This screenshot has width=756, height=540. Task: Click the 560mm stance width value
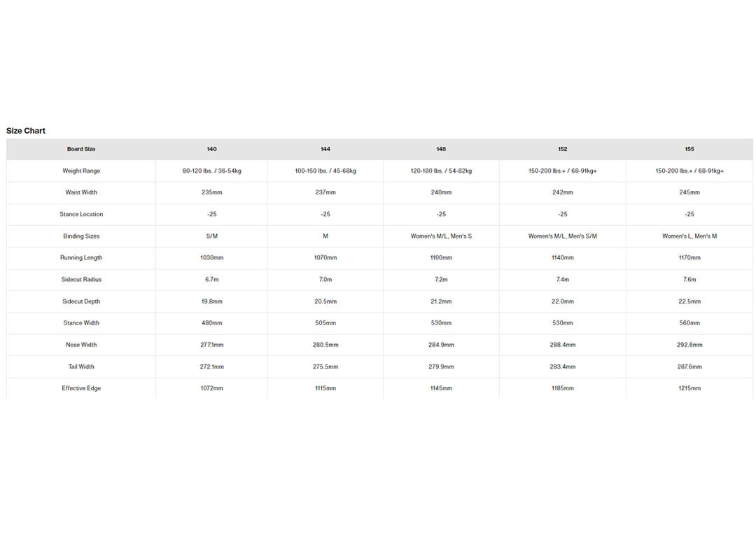689,323
